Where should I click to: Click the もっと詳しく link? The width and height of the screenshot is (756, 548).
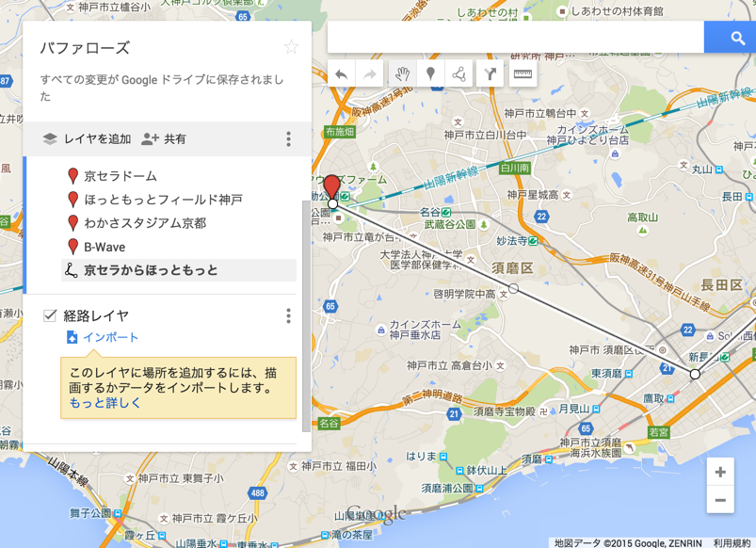coord(105,403)
